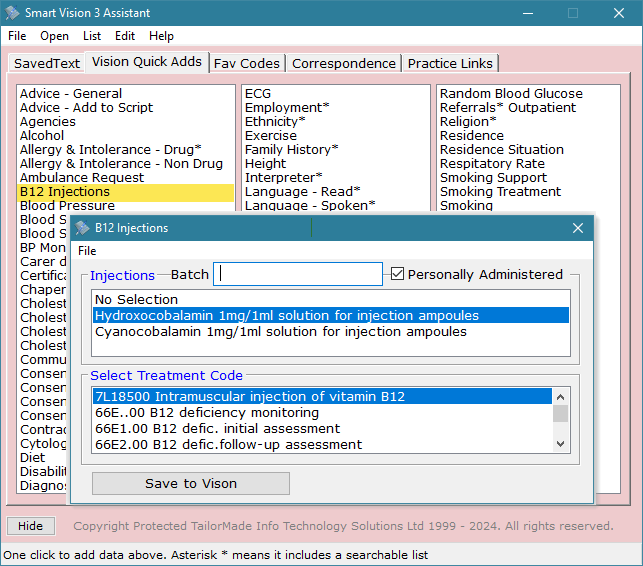Click the Smart Vision 3 Assistant app icon

[x=12, y=13]
